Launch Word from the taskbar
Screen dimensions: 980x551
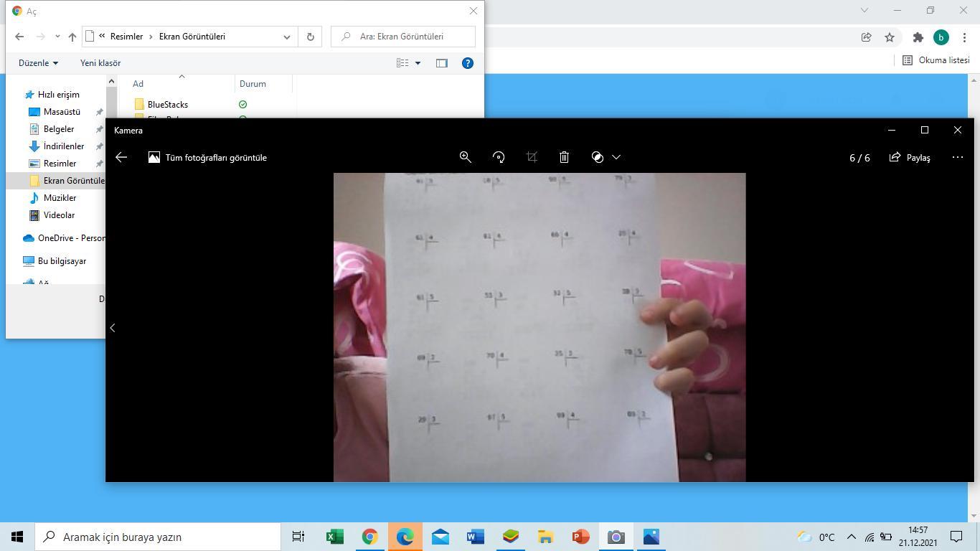tap(475, 537)
